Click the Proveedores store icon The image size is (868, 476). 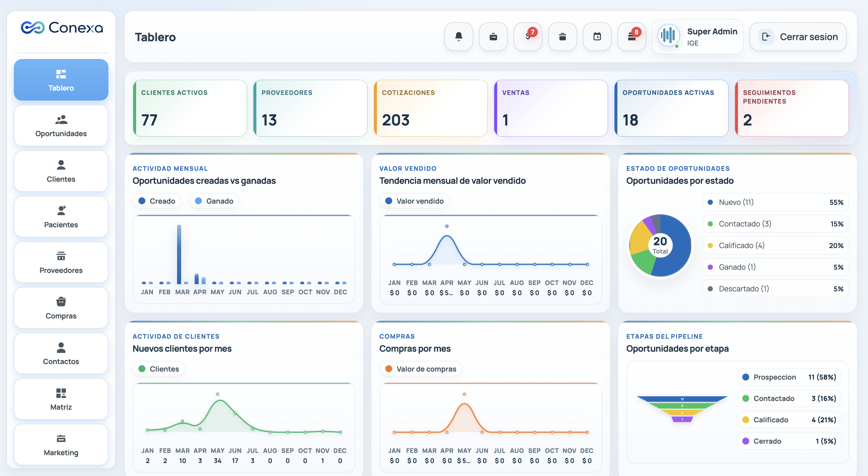click(x=61, y=256)
